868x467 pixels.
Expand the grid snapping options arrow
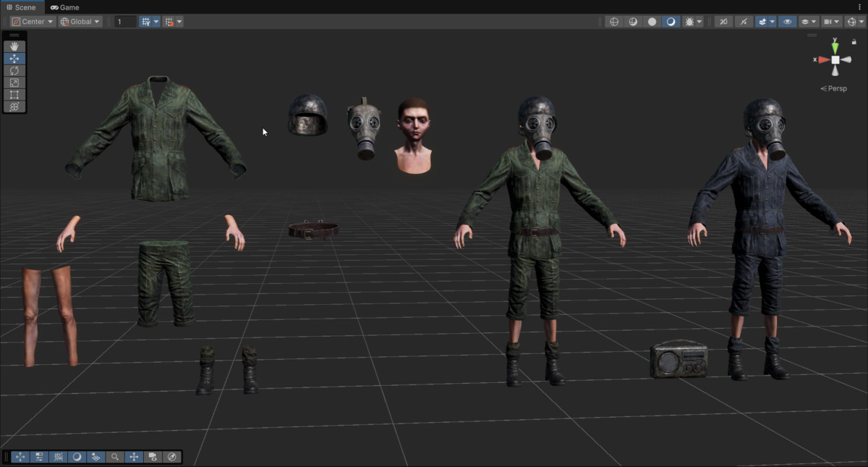(179, 22)
